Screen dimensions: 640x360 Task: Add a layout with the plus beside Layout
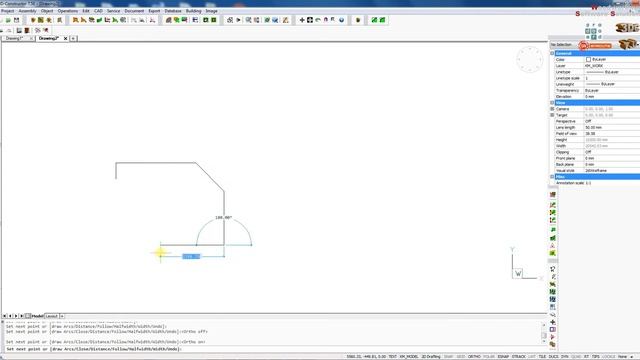(62, 316)
